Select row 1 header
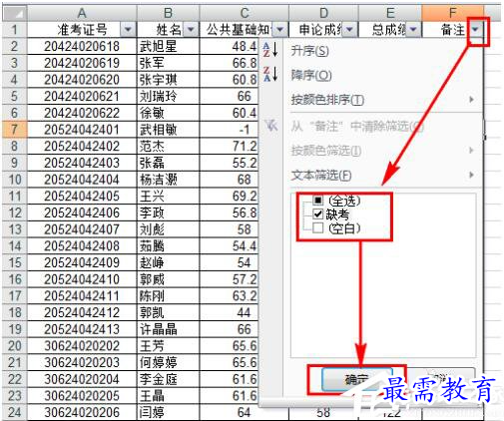This screenshot has width=504, height=421. (15, 30)
